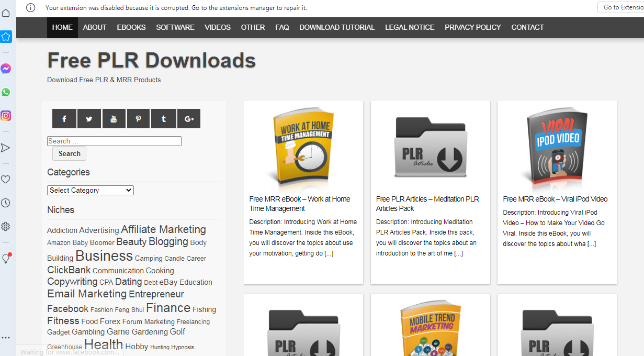Open the eBay niche tag
Image resolution: width=644 pixels, height=356 pixels.
(x=168, y=282)
